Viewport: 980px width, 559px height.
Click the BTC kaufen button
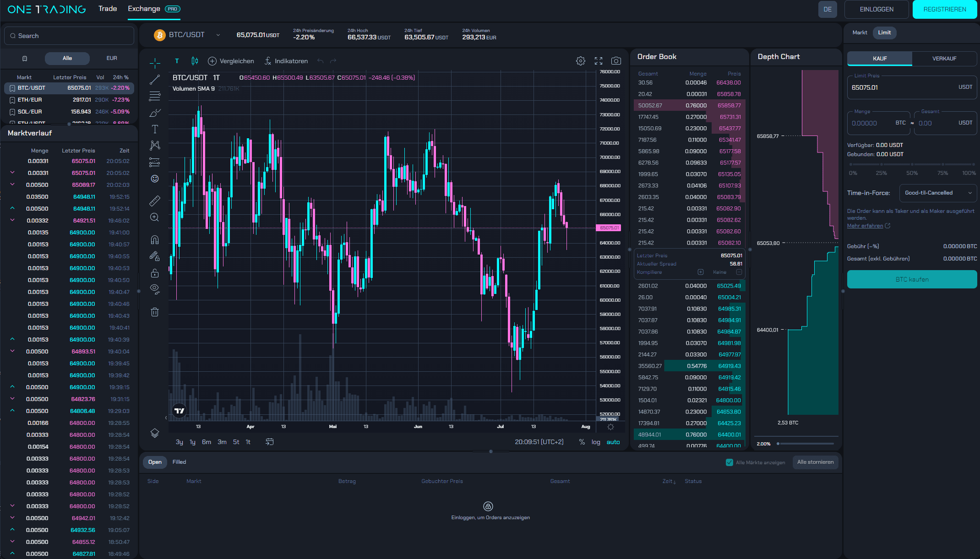tap(912, 279)
